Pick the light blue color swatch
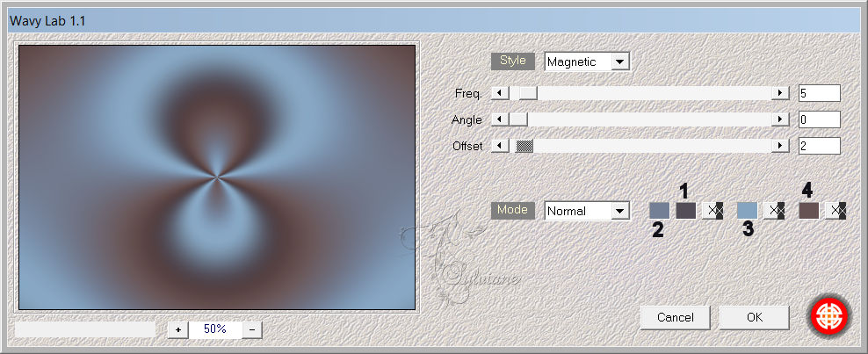This screenshot has width=868, height=354. coord(748,211)
